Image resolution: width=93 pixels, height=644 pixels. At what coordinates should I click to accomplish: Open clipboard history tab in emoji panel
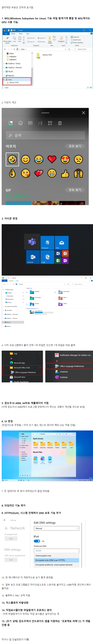(x=60, y=123)
